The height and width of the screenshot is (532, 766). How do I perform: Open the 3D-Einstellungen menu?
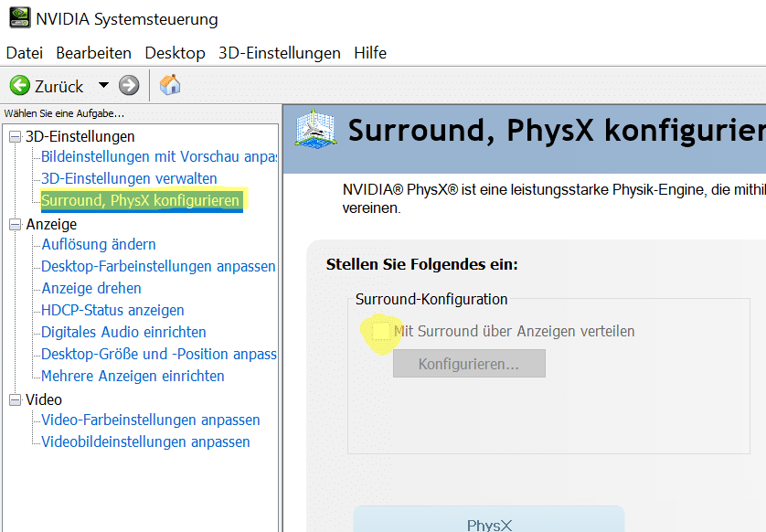pyautogui.click(x=280, y=53)
